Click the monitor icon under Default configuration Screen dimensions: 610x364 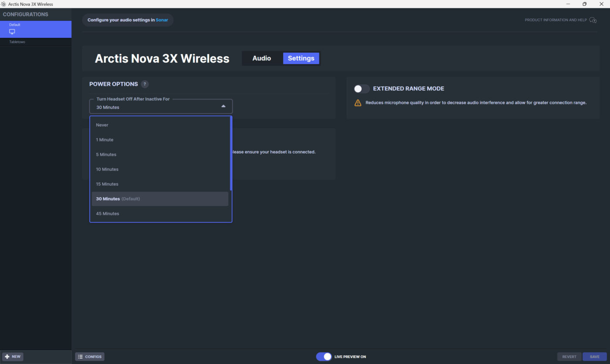click(12, 32)
